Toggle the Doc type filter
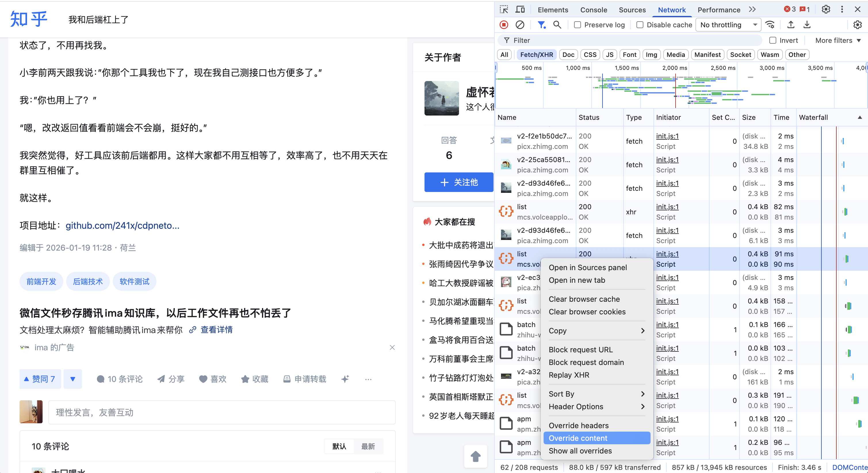The height and width of the screenshot is (473, 868). pos(568,55)
